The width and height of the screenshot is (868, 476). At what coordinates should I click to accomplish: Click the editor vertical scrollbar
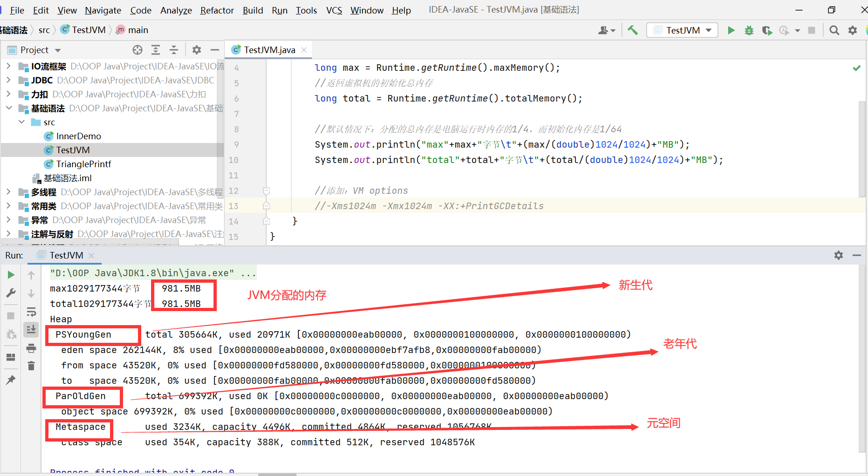tap(862, 149)
